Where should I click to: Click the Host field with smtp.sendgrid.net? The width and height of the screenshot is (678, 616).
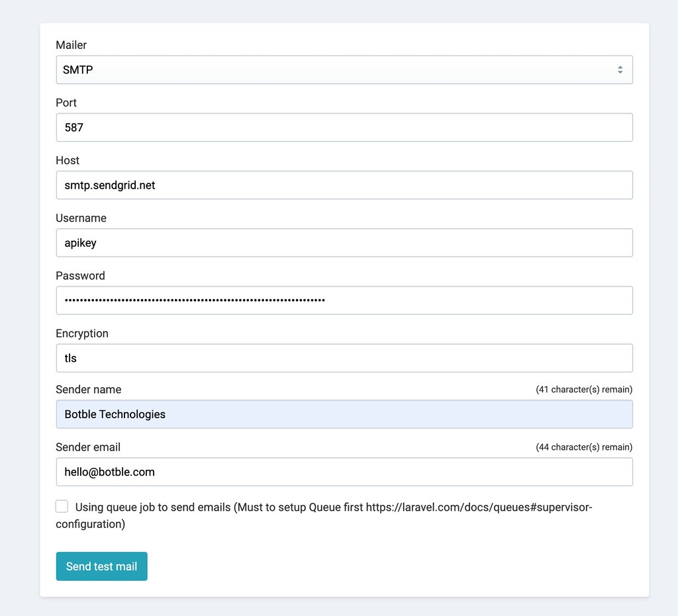pos(344,185)
